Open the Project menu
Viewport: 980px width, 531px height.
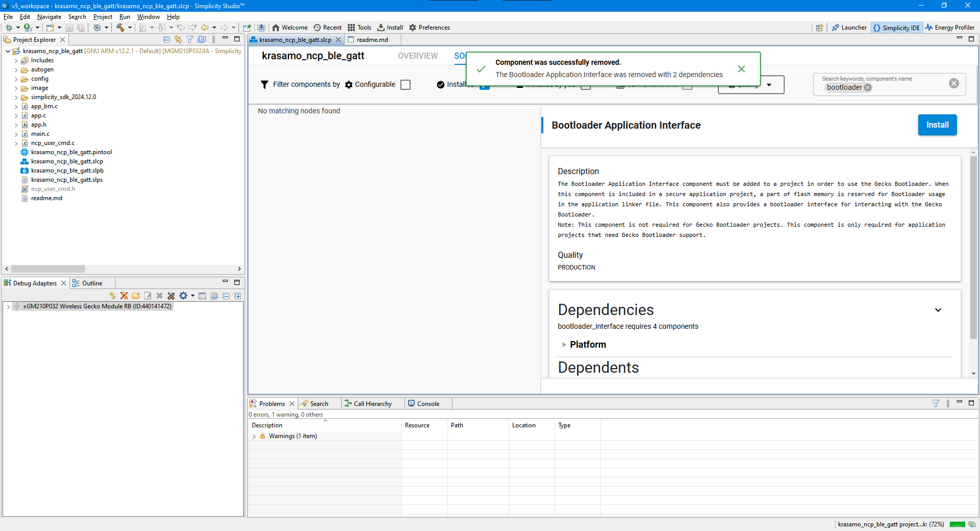click(103, 17)
